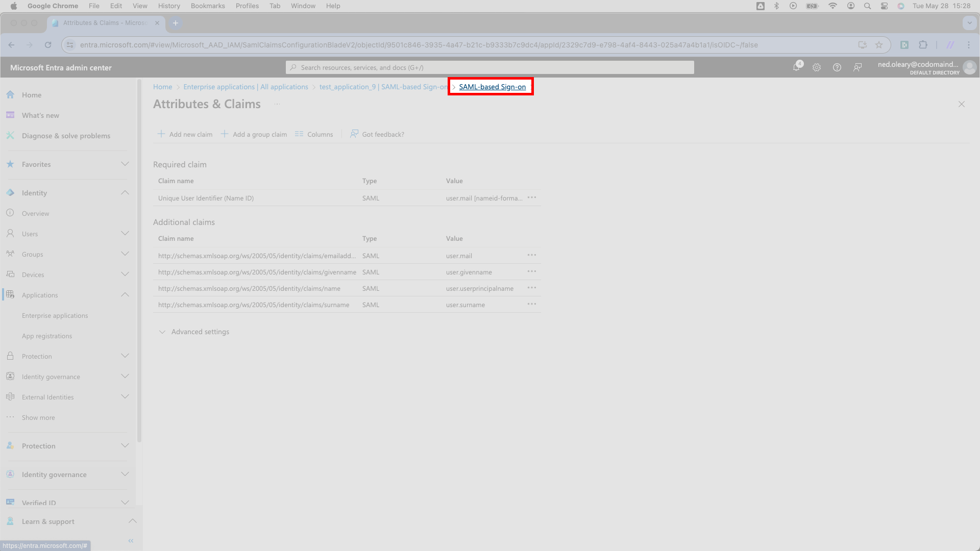Viewport: 980px width, 551px height.
Task: Collapse sidebar using the double-chevron icon
Action: pyautogui.click(x=131, y=540)
